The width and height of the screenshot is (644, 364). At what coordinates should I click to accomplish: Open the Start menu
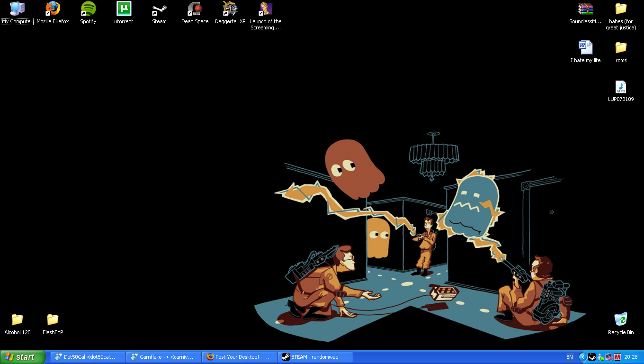click(23, 357)
